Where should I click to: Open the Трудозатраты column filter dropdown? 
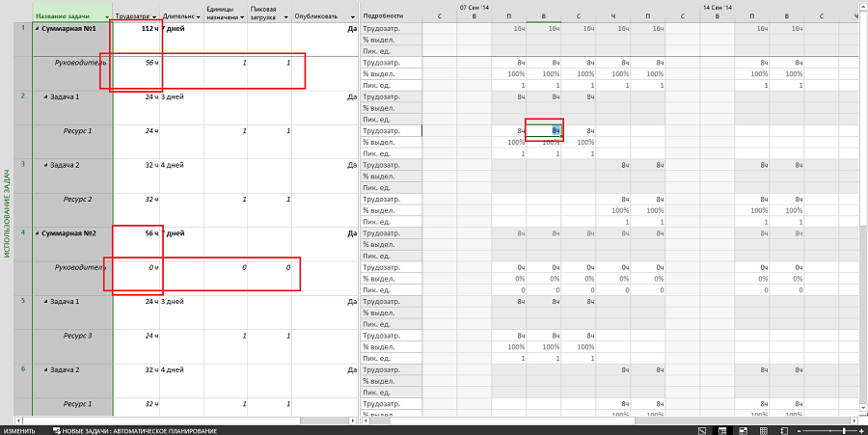click(x=154, y=16)
